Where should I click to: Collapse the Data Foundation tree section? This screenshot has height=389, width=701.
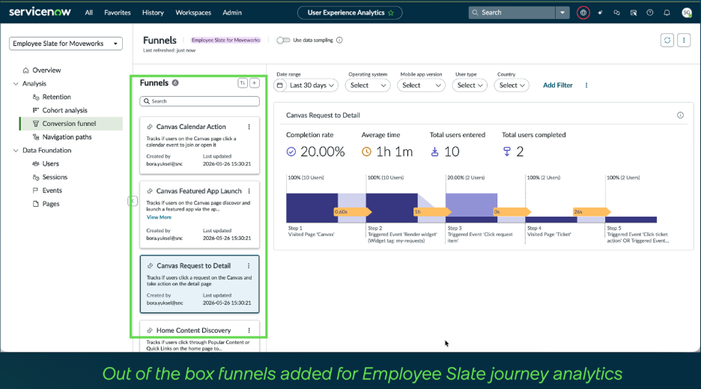[x=16, y=150]
